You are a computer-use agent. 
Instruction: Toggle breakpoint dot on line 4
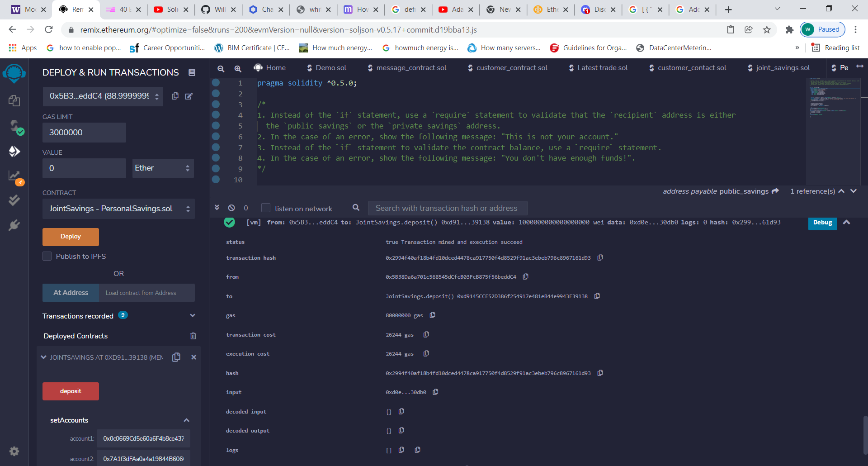216,115
